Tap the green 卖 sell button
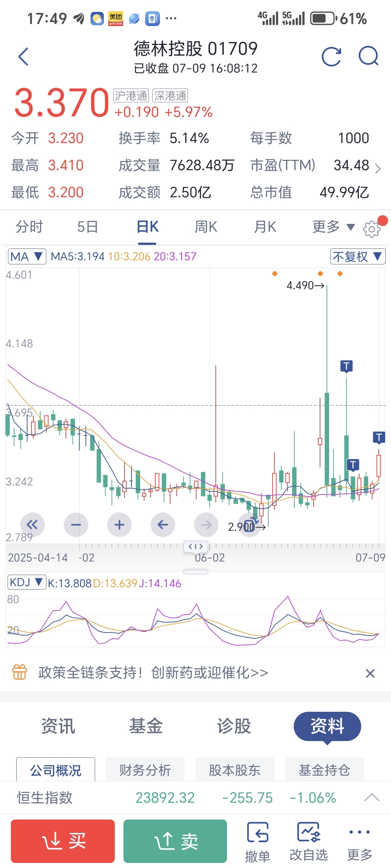Viewport: 391px width, 868px height. tap(175, 841)
